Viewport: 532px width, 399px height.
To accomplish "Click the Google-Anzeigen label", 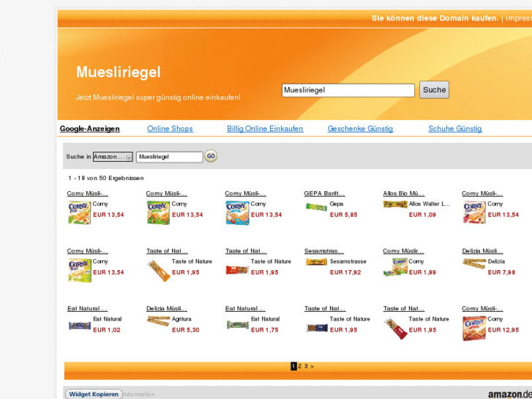I will (89, 128).
